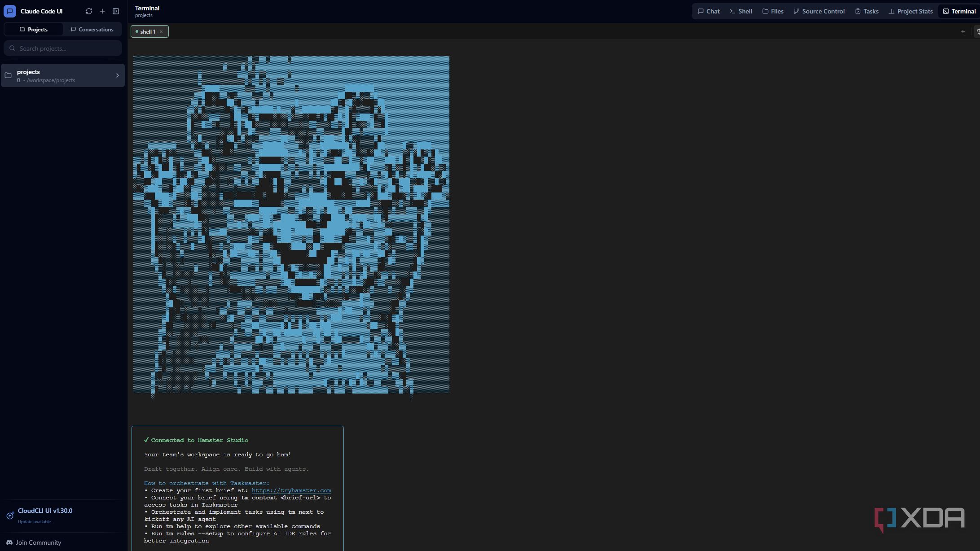
Task: Open the Shell tab
Action: click(741, 11)
